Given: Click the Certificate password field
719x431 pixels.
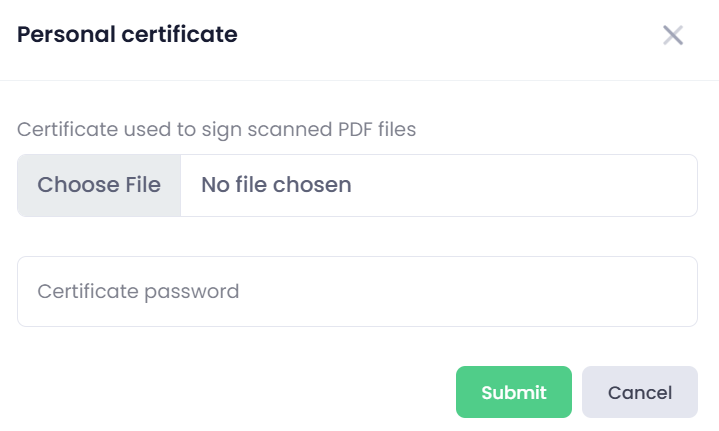Looking at the screenshot, I should [x=357, y=291].
